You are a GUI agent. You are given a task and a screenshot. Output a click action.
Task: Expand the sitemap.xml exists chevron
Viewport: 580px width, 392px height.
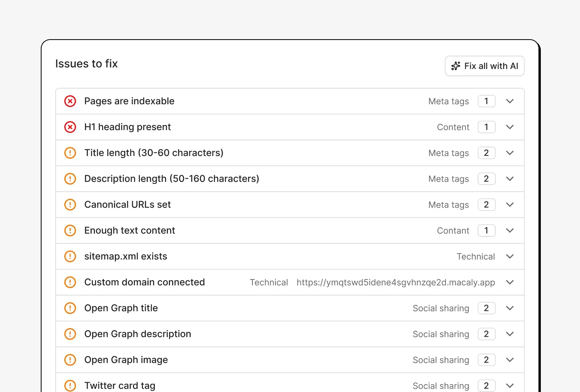510,256
